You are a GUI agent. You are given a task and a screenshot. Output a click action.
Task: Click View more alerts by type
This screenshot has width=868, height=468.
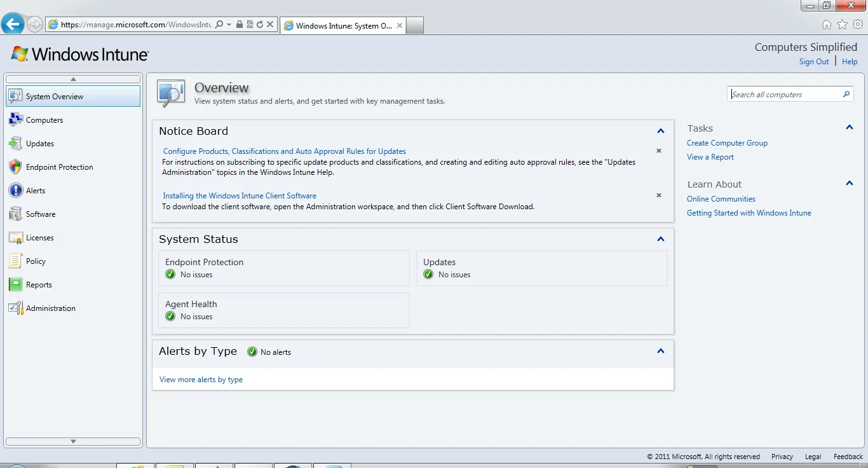201,380
